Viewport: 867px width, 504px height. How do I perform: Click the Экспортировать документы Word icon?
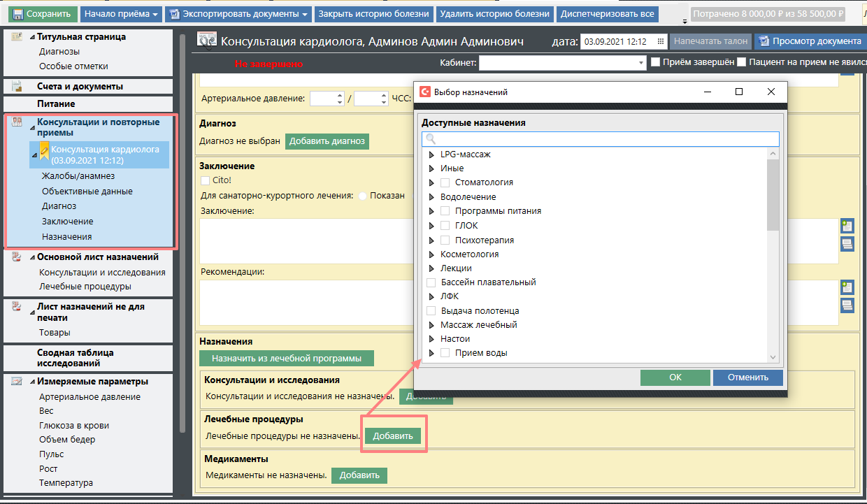[x=174, y=14]
